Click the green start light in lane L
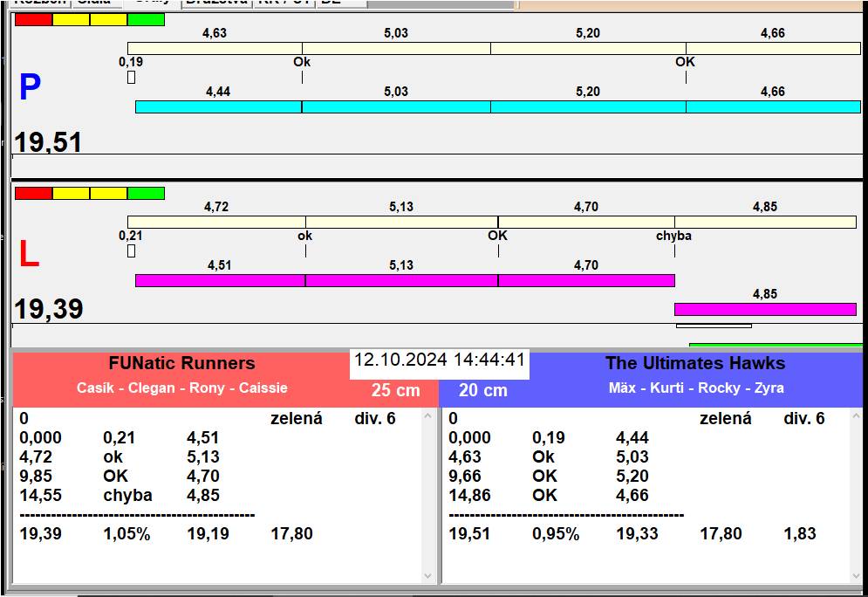The image size is (868, 597). [146, 193]
